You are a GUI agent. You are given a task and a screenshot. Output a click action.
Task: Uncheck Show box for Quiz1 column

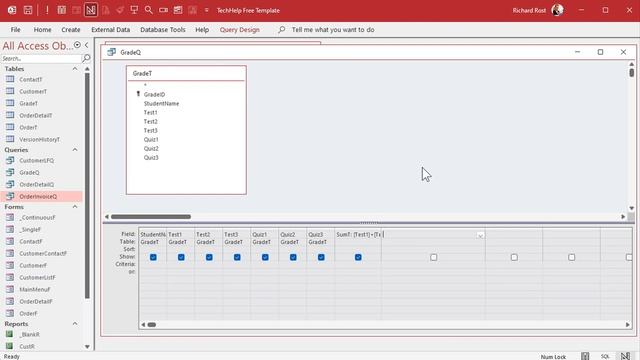click(x=265, y=257)
